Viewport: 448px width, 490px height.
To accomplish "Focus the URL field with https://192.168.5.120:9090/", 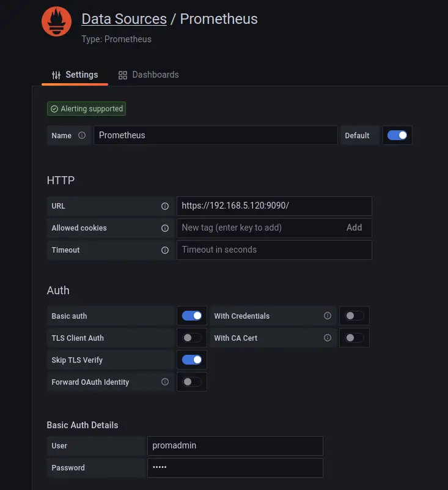I will 274,206.
